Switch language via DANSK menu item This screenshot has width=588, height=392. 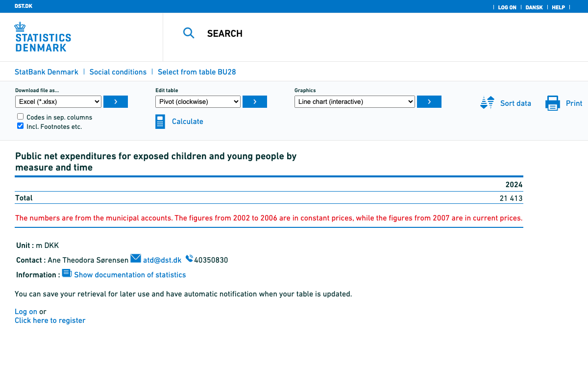click(x=534, y=7)
